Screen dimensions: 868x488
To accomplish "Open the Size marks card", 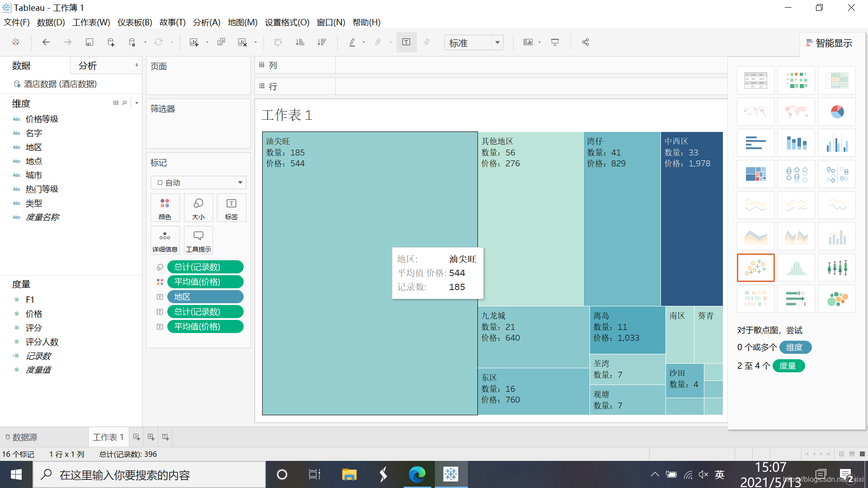I will (198, 208).
